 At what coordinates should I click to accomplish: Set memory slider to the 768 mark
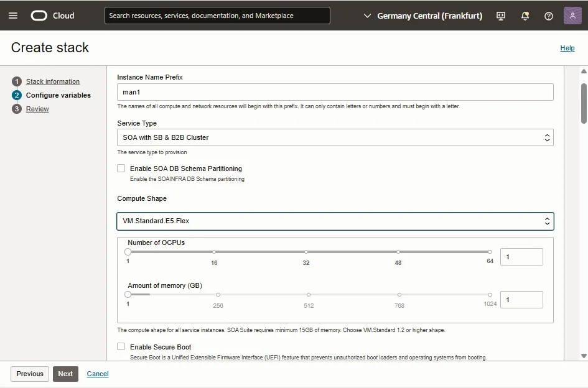click(x=399, y=295)
